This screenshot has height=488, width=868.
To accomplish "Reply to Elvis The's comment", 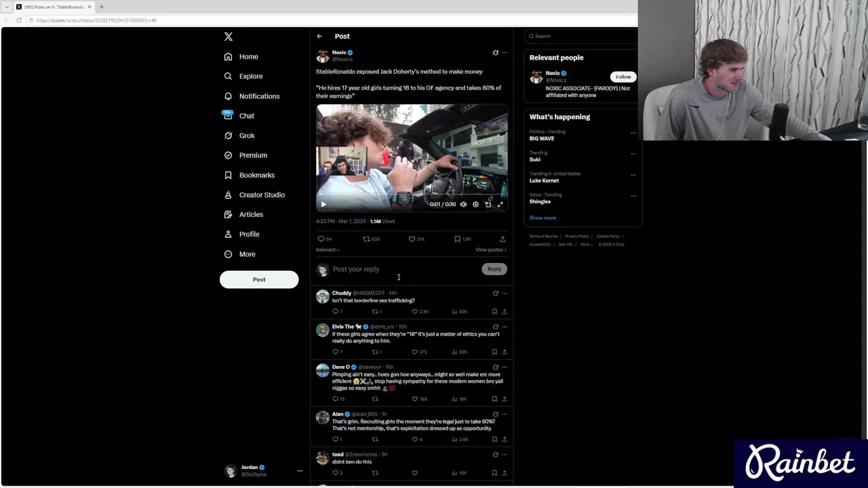I will [x=337, y=352].
